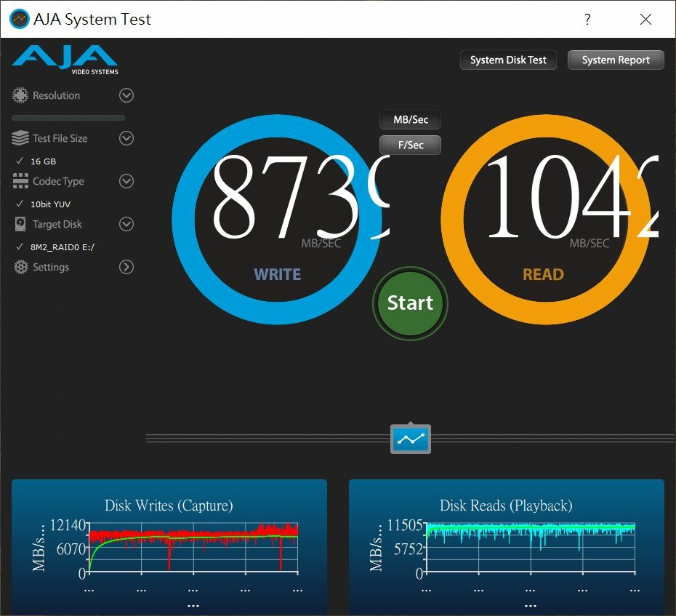The width and height of the screenshot is (676, 616).
Task: Click the AJA System Test title icon
Action: pos(19,19)
